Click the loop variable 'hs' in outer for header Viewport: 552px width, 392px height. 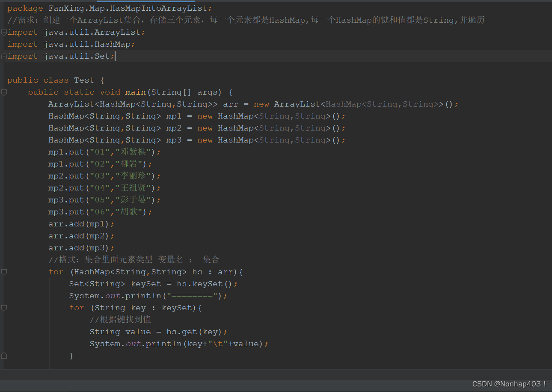(x=197, y=272)
